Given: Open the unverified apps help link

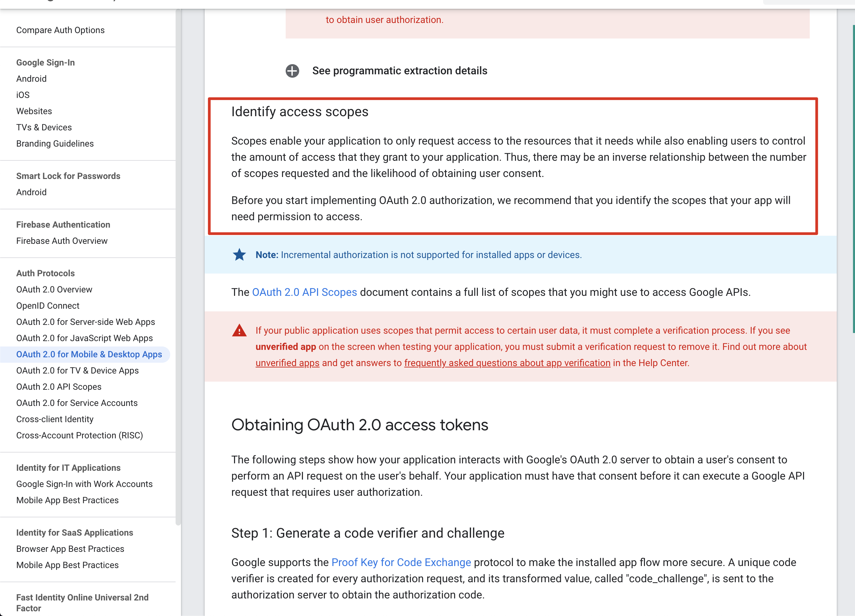Looking at the screenshot, I should click(287, 363).
